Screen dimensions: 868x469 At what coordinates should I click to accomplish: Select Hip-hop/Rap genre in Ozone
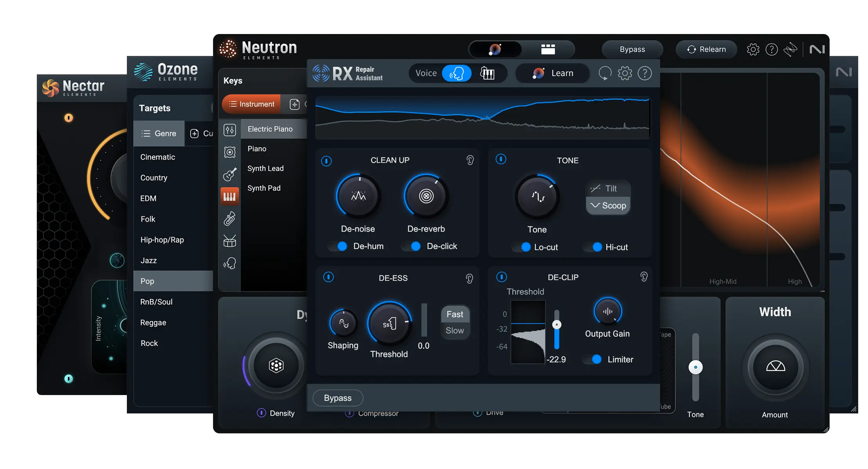point(173,240)
